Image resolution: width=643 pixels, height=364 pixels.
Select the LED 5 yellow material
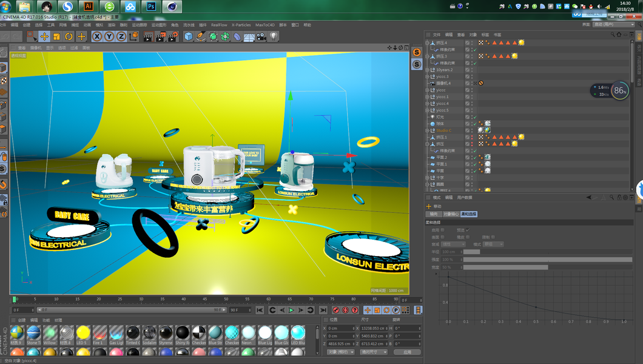tap(83, 335)
